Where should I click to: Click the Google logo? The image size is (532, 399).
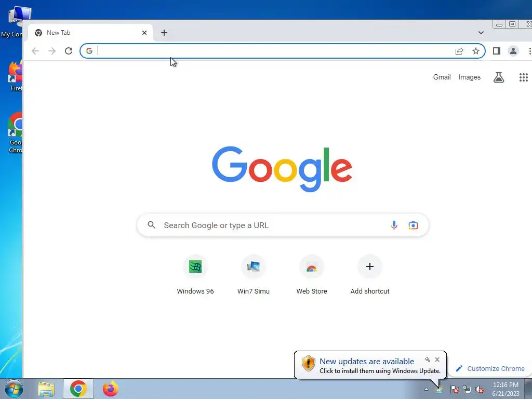pos(282,169)
